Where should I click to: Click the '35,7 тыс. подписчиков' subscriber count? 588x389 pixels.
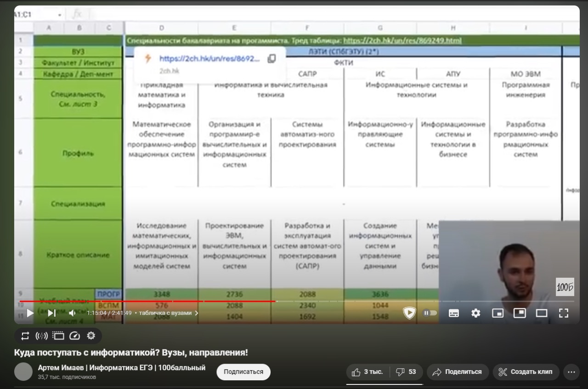pyautogui.click(x=67, y=377)
